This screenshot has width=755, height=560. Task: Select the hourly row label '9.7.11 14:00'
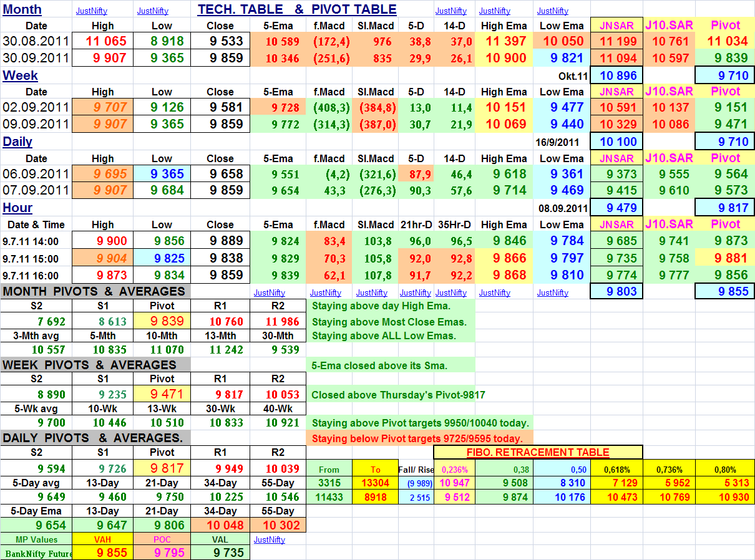tap(36, 241)
